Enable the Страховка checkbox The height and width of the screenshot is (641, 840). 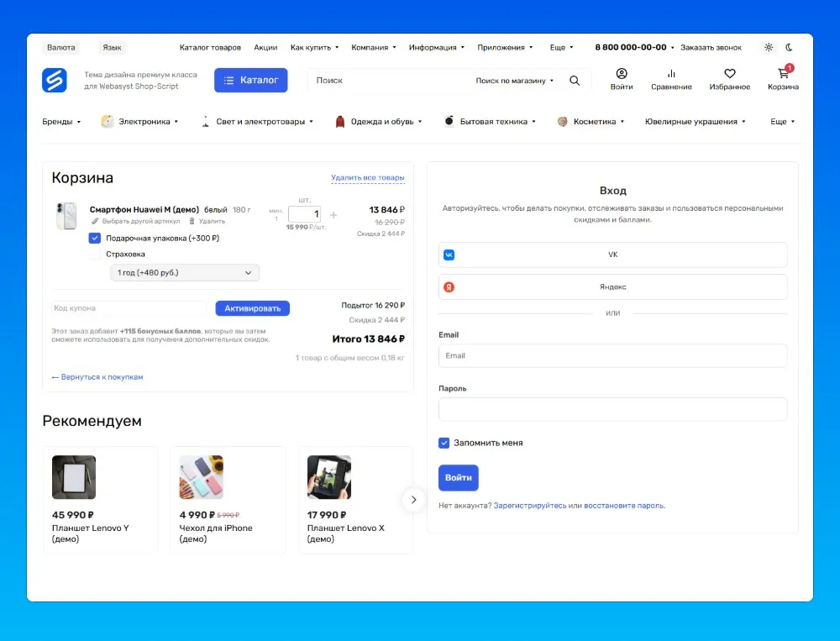tap(95, 254)
